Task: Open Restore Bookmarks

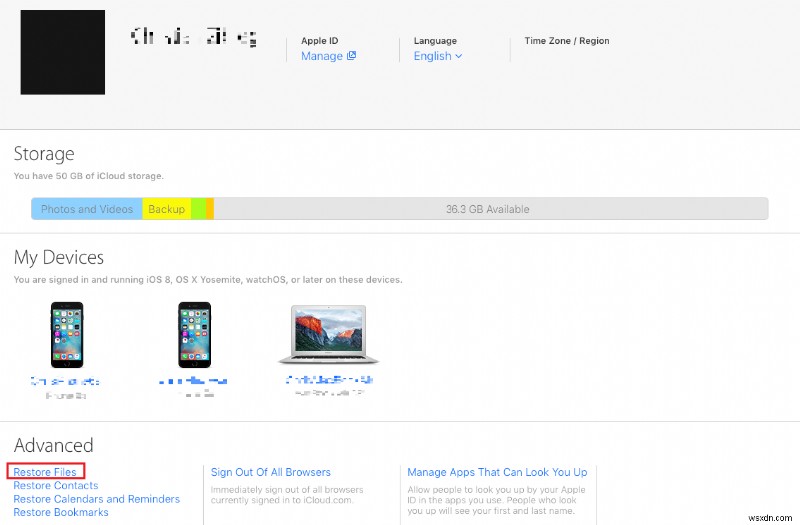Action: point(61,512)
